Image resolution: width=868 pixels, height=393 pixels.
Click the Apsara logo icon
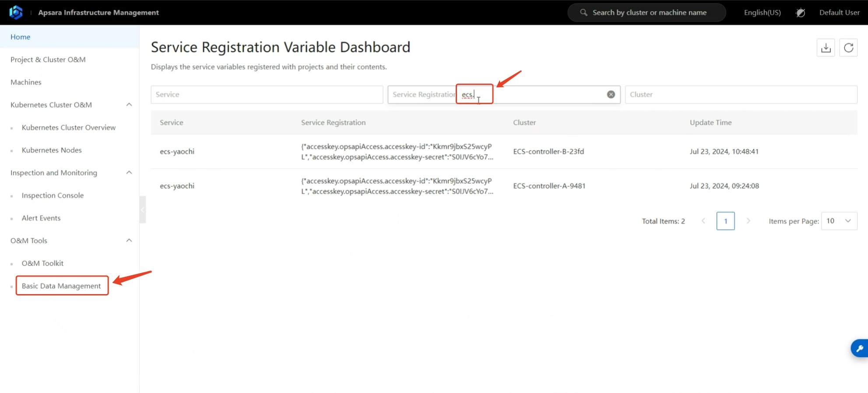16,12
